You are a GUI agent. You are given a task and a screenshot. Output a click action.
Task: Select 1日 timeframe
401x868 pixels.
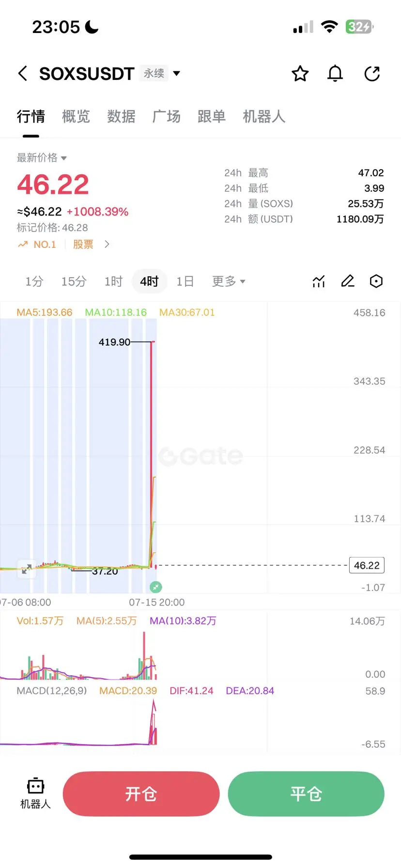tap(185, 281)
